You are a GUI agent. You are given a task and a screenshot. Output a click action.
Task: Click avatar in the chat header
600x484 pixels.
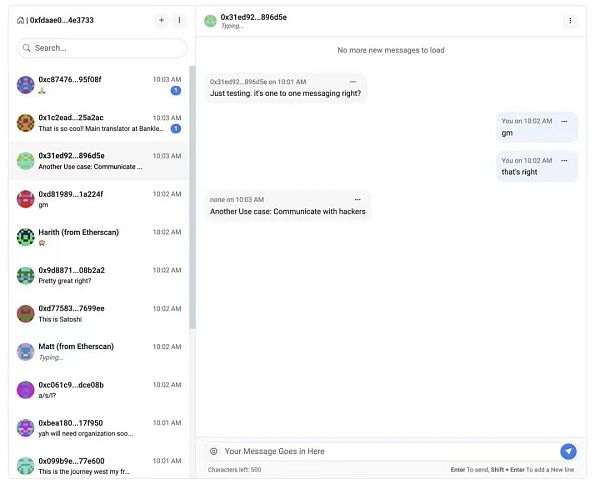210,20
